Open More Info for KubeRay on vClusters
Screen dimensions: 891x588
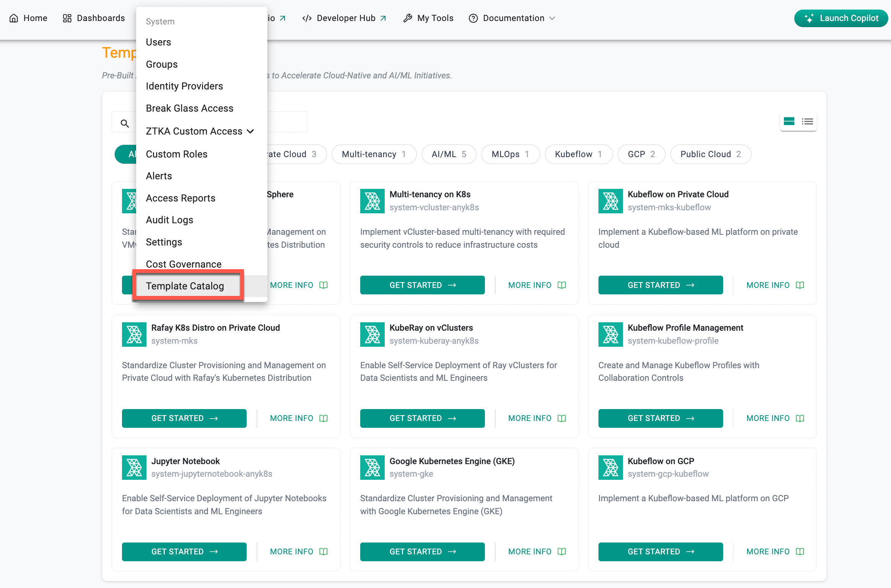click(x=537, y=418)
